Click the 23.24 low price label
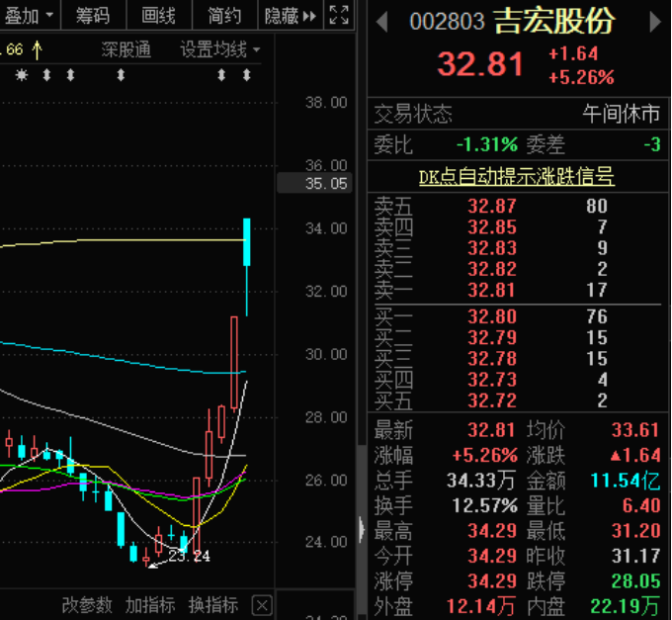Screen dimensions: 672x620 pyautogui.click(x=189, y=556)
